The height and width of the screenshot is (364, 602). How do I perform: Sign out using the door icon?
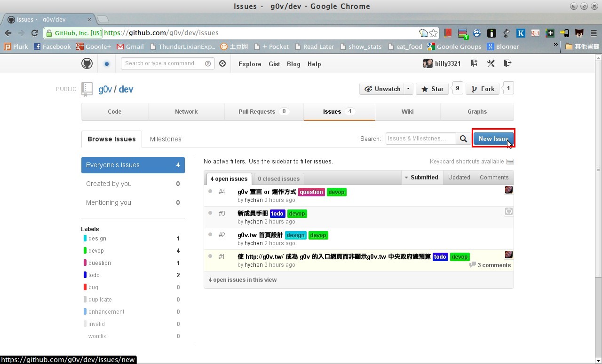click(507, 63)
